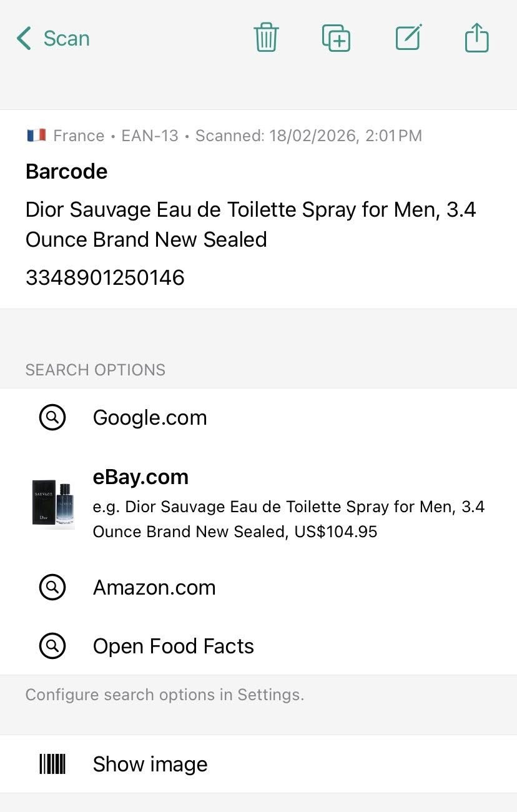
Task: Tap the Dior Sauvage product thumbnail
Action: (x=54, y=503)
